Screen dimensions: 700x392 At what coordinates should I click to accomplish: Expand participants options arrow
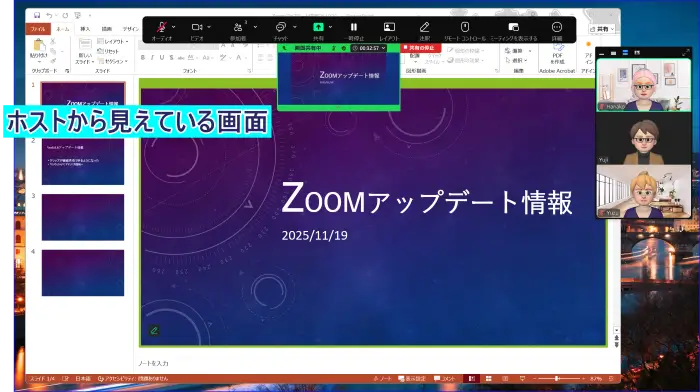click(255, 27)
